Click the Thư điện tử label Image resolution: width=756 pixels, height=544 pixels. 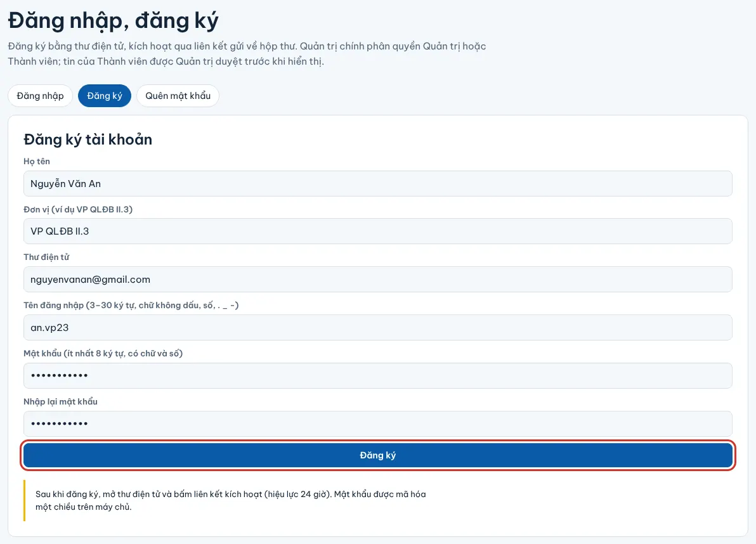46,257
